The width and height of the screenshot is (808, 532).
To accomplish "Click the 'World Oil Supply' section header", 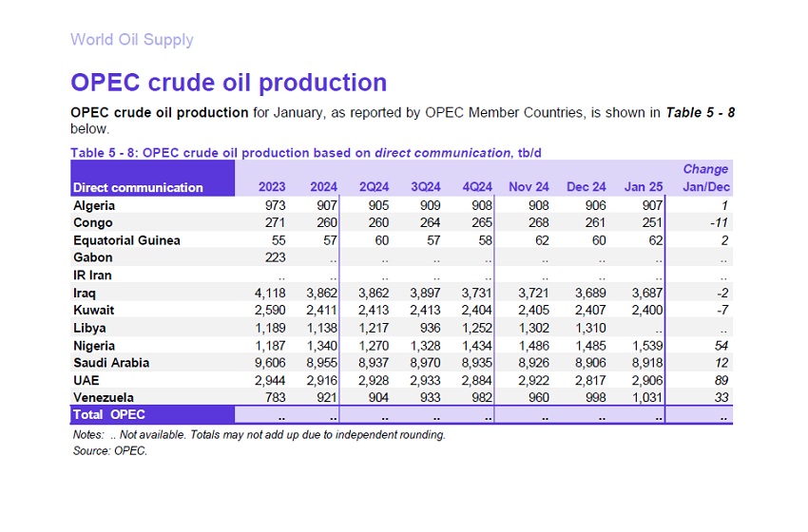I will (x=131, y=40).
